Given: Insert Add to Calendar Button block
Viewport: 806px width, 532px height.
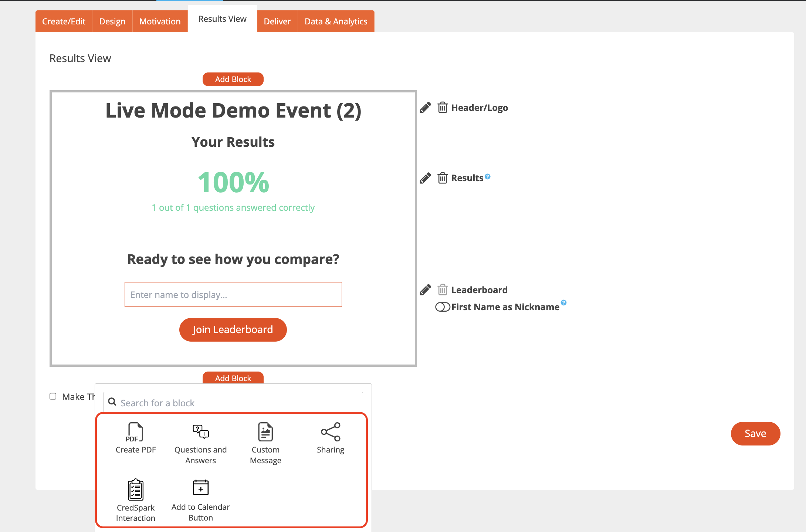Looking at the screenshot, I should pyautogui.click(x=200, y=488).
